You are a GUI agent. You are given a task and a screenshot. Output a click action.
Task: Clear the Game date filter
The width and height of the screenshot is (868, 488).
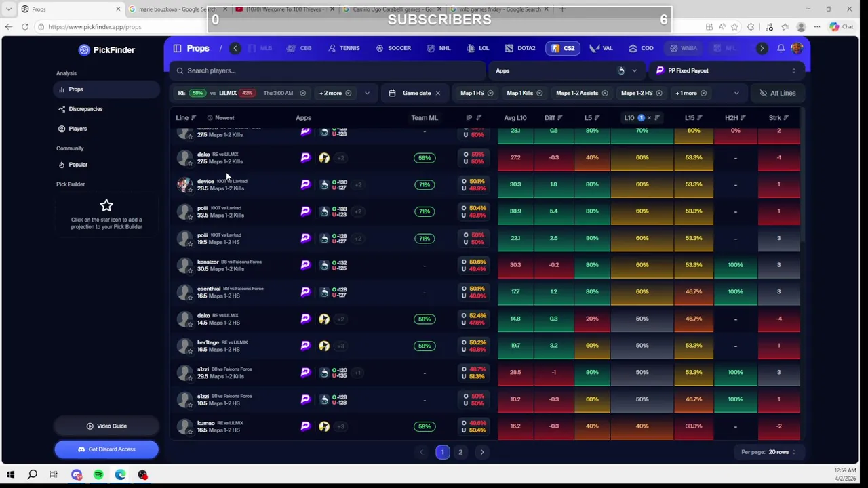pyautogui.click(x=437, y=93)
